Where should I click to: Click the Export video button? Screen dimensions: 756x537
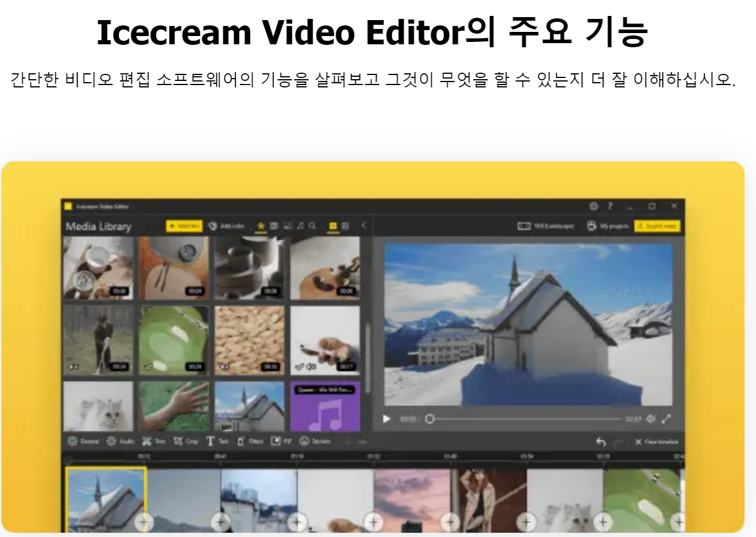coord(658,226)
